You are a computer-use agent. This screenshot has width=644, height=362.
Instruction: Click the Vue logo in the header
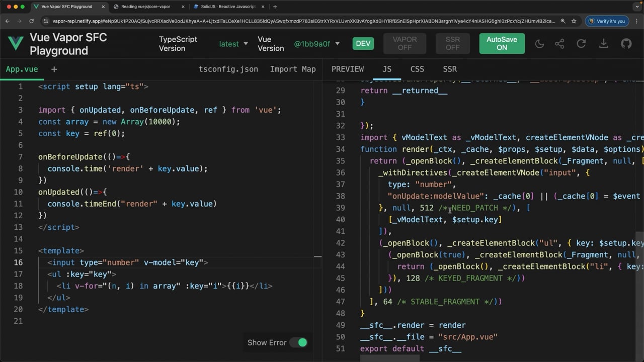click(x=16, y=44)
